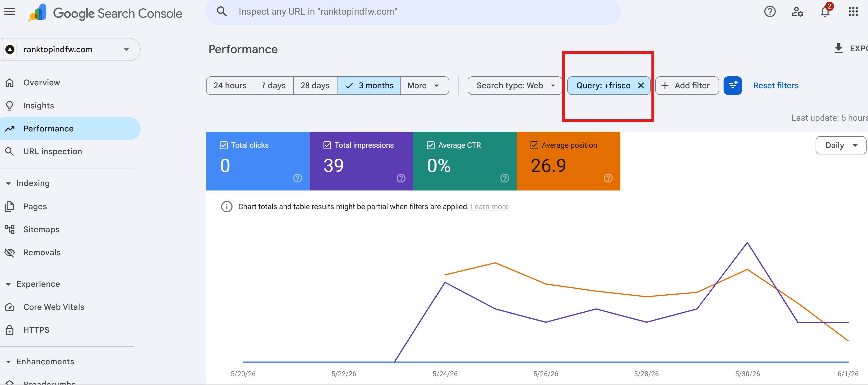This screenshot has height=385, width=868.
Task: Click the Google Search Console logo
Action: tap(106, 13)
